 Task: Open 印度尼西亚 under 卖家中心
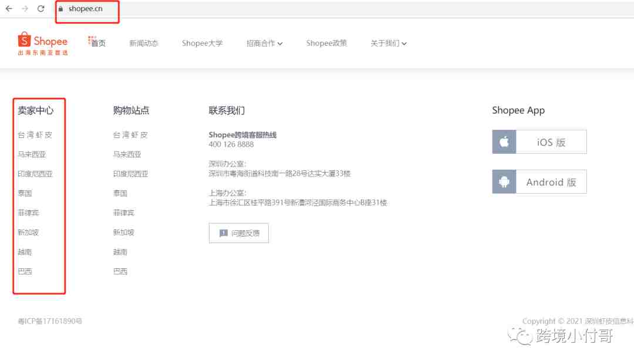35,174
